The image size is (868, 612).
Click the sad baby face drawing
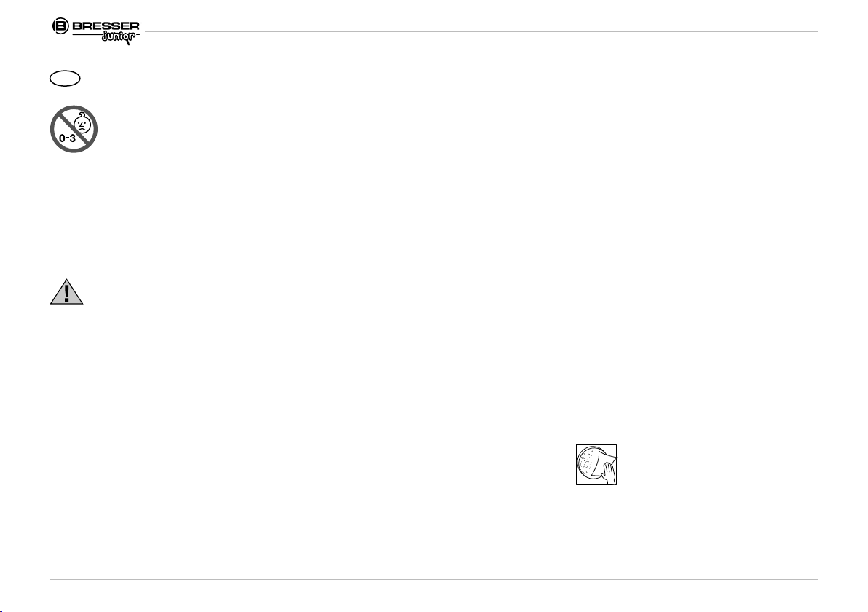coord(82,123)
